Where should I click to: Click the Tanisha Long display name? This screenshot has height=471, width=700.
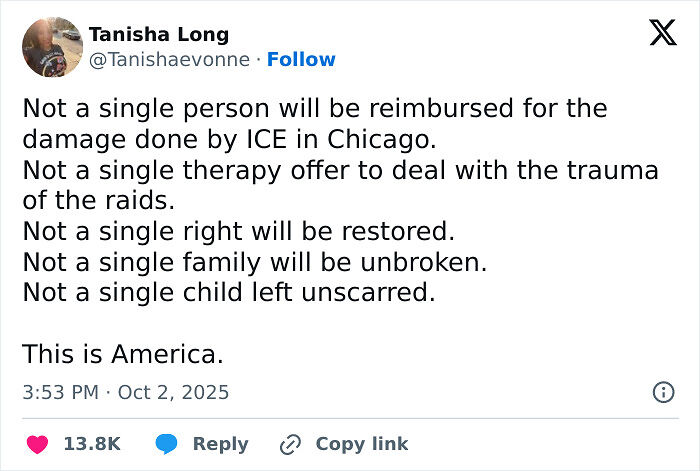click(x=159, y=34)
